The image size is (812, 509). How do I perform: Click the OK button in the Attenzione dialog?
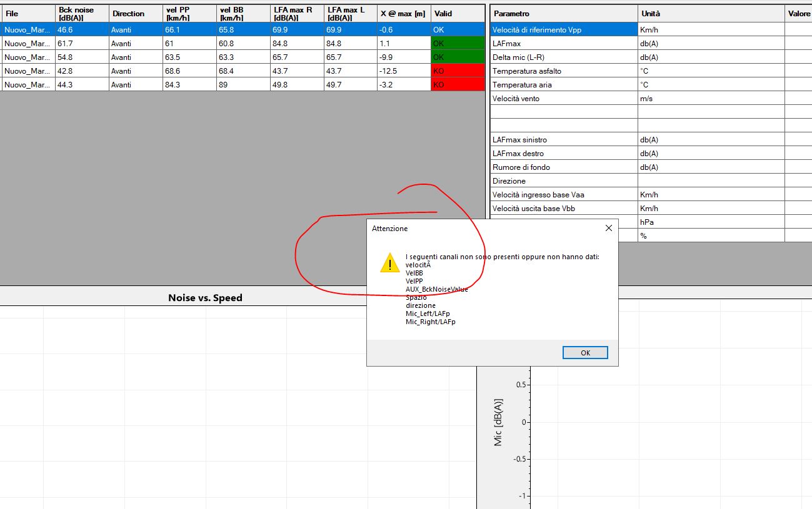coord(585,353)
